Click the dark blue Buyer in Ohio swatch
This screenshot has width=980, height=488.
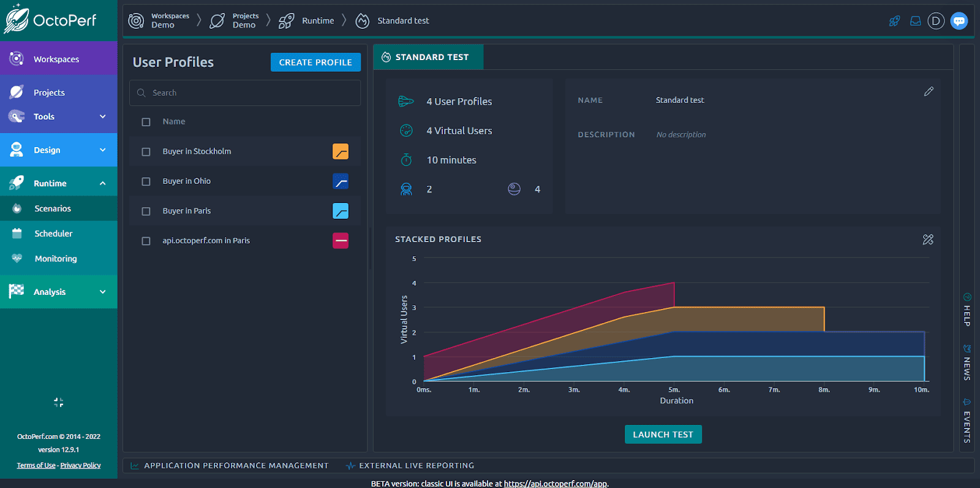pos(341,181)
